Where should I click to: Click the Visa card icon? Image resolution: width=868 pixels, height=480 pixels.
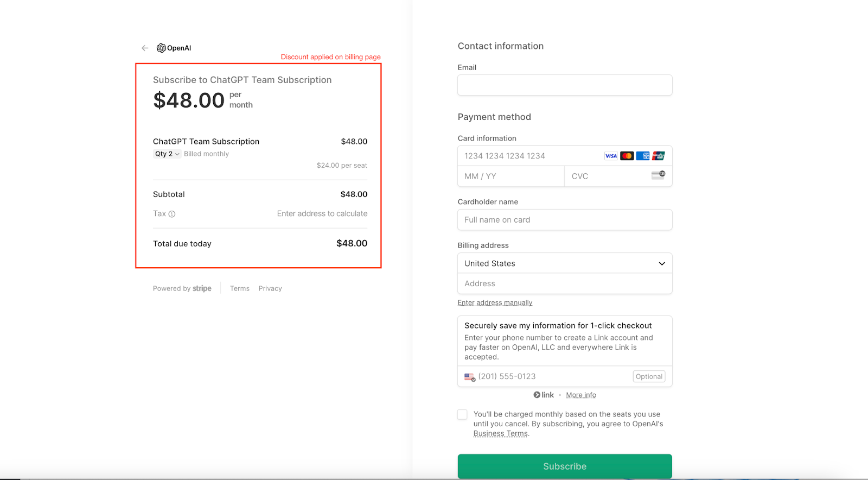click(x=611, y=156)
